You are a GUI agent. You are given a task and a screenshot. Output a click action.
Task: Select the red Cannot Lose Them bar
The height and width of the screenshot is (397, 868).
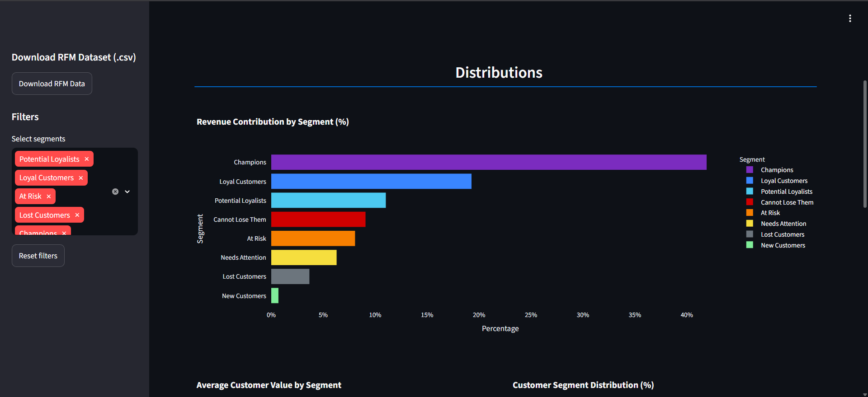click(x=318, y=220)
